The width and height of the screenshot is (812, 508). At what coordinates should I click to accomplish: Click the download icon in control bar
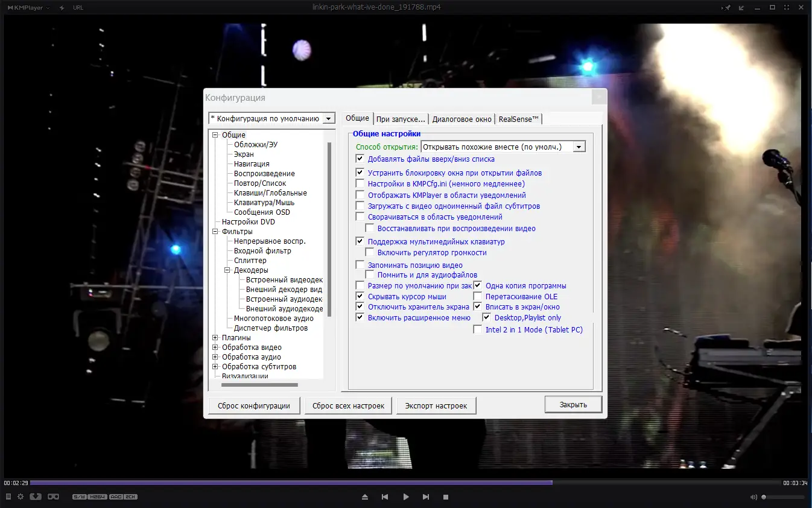36,497
